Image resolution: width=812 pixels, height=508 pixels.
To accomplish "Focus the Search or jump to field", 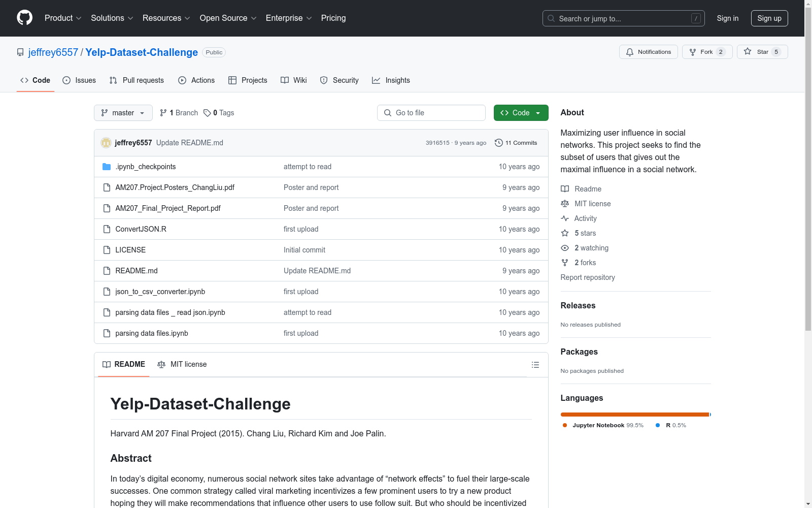I will point(624,18).
